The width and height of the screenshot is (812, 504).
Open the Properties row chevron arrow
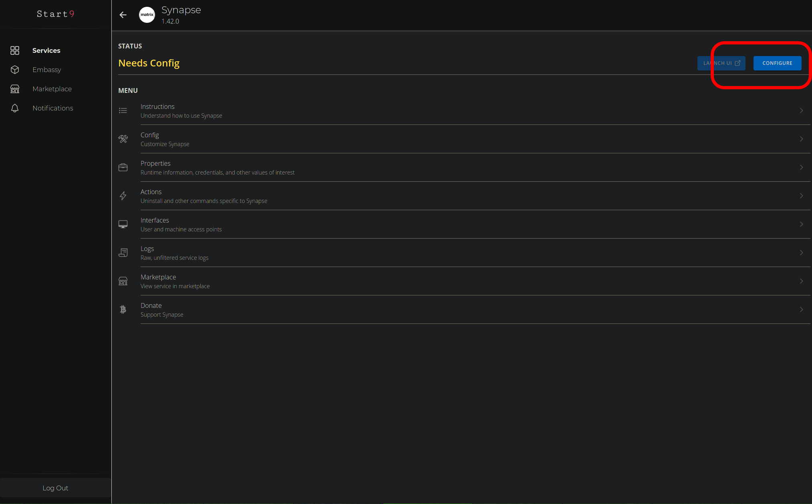tap(801, 167)
